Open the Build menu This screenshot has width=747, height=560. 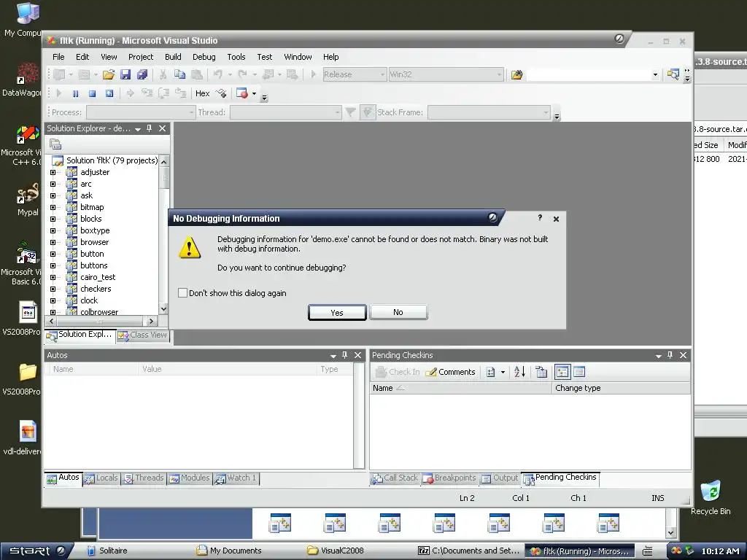click(173, 57)
